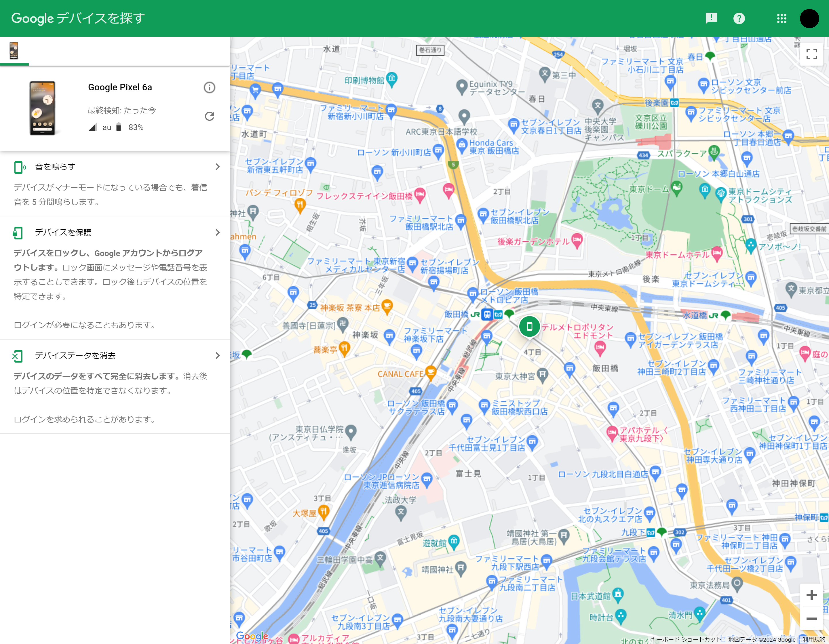Click 善國寺 temple pin
Viewport: 829px width, 644px height.
coord(343,325)
